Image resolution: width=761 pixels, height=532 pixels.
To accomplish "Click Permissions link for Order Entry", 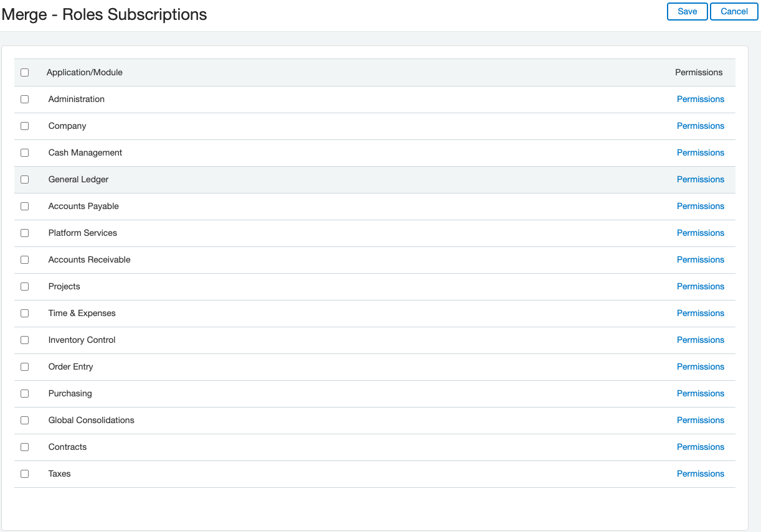I will coord(700,367).
